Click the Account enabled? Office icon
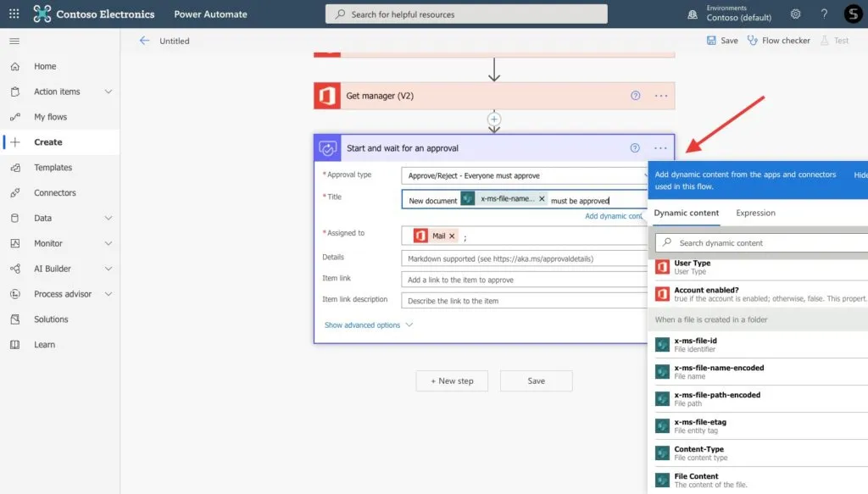The height and width of the screenshot is (494, 868). tap(662, 294)
